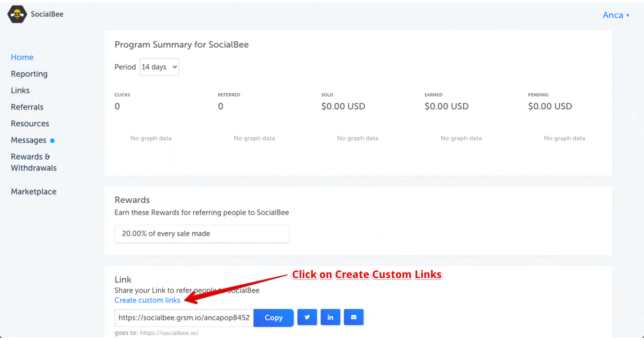
Task: Share referral link via email icon
Action: pyautogui.click(x=354, y=317)
